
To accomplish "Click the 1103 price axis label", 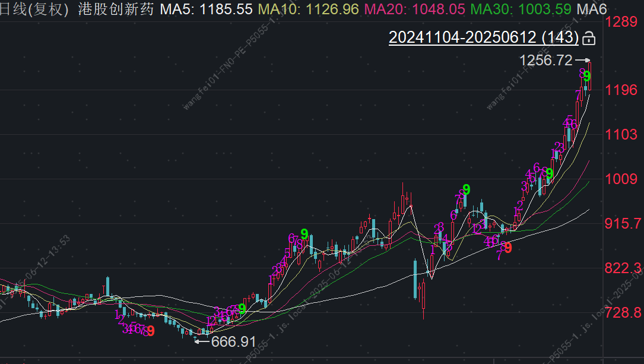I will coord(621,134).
